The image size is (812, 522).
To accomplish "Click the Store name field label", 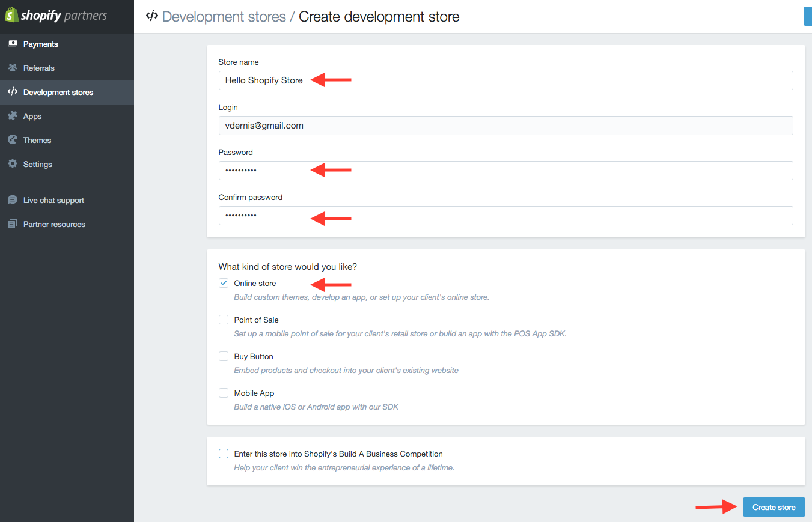I will point(239,62).
